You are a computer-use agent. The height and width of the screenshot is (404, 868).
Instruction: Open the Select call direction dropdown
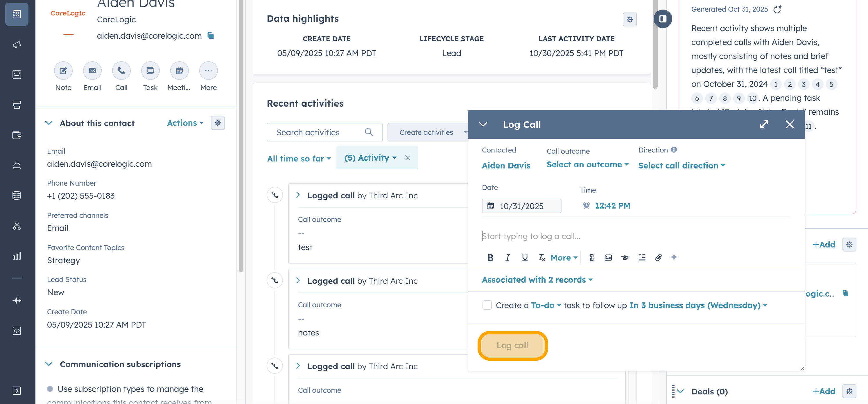coord(681,166)
